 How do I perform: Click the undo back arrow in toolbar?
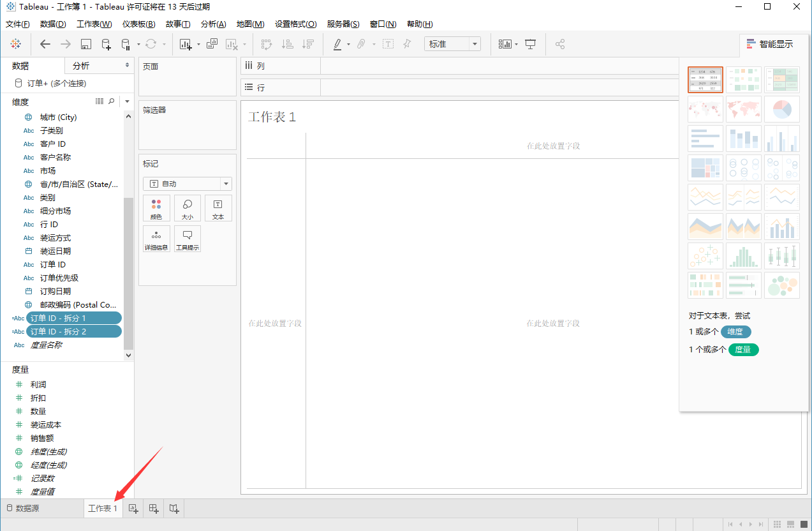pyautogui.click(x=45, y=44)
